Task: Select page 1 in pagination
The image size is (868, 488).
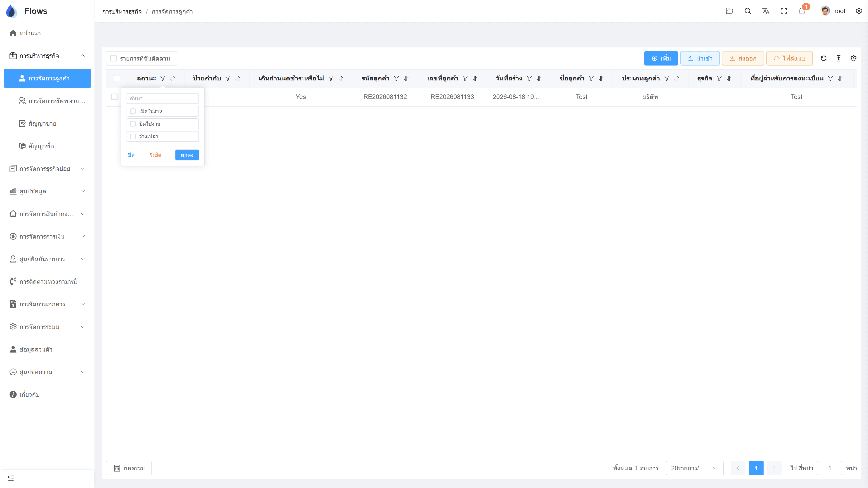Action: click(756, 468)
